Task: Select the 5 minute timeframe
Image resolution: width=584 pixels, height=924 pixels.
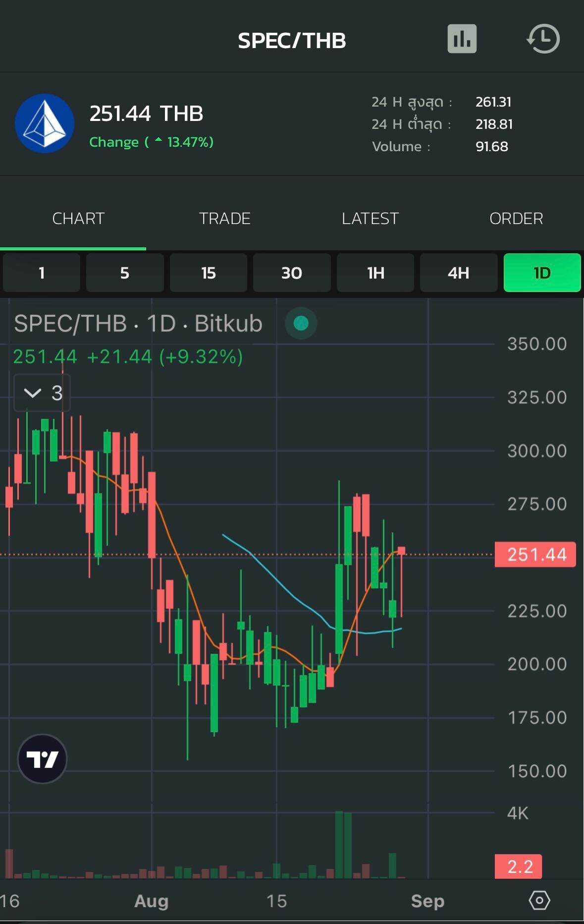Action: [125, 273]
